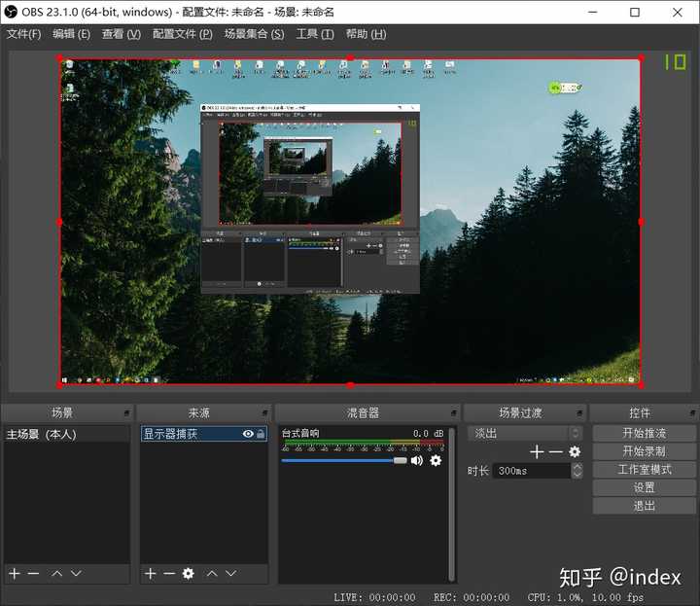This screenshot has height=606, width=700.
Task: Pop out the 来源 dock panel
Action: click(264, 413)
